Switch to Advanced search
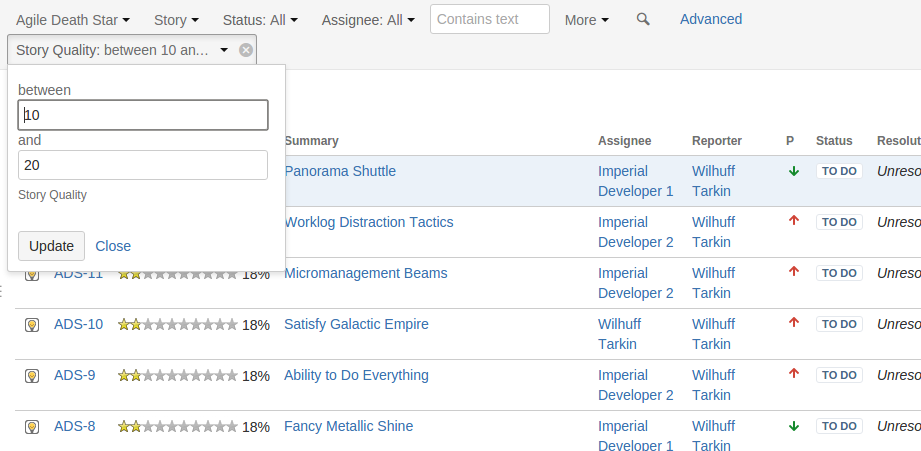The width and height of the screenshot is (921, 451). (711, 19)
